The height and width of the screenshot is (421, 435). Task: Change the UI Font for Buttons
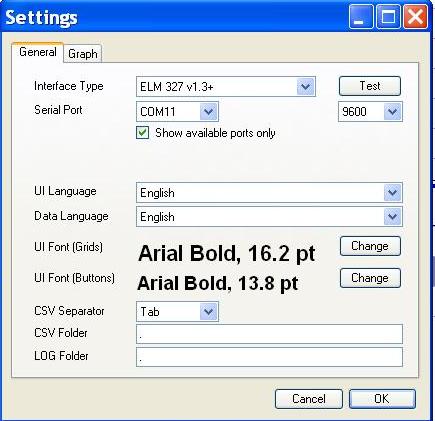pos(370,278)
